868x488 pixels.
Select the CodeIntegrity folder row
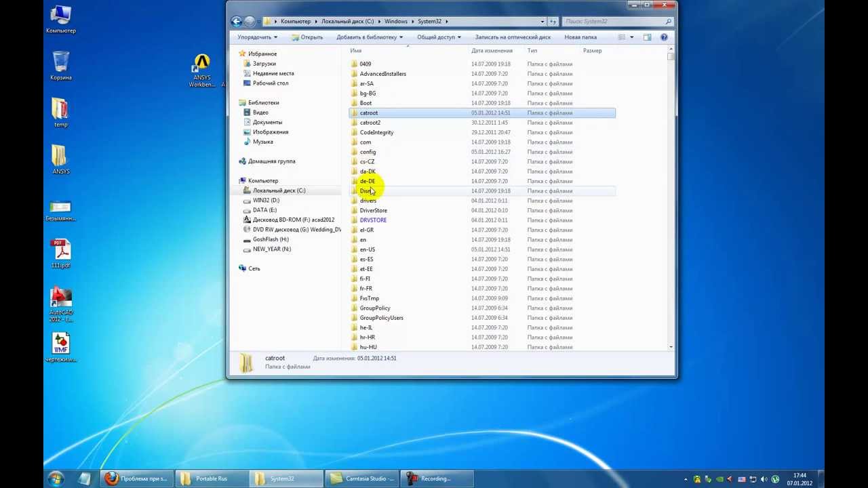point(482,133)
